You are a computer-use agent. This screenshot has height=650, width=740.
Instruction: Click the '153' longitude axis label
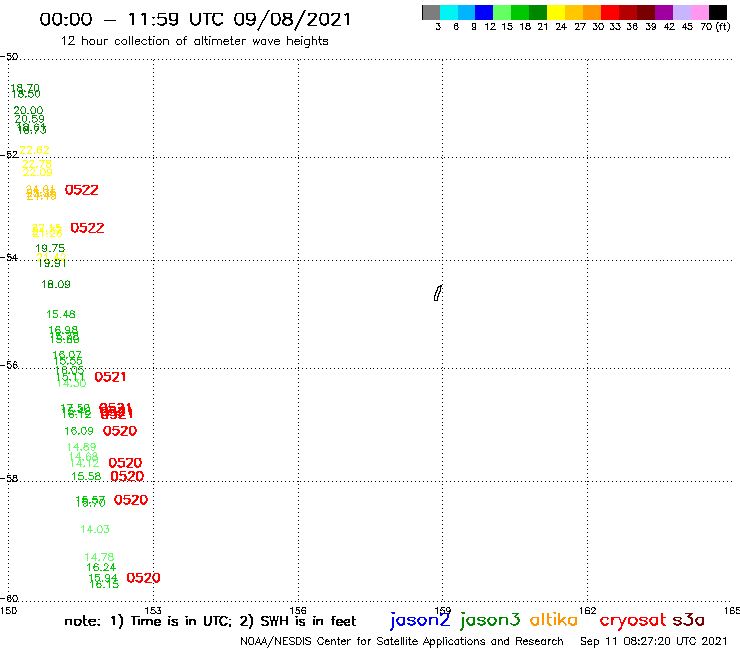pyautogui.click(x=153, y=610)
